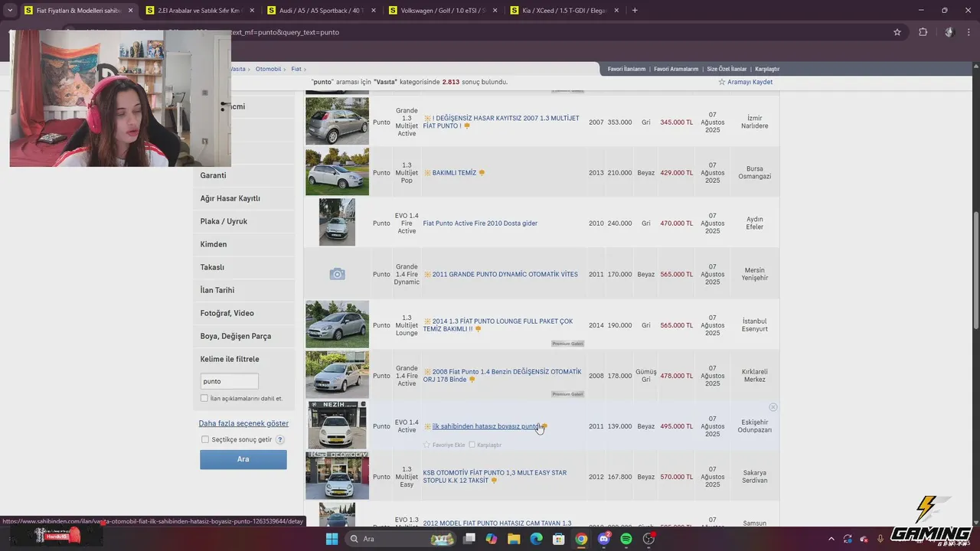Open the 2008 Fiat Punto 1.4 Benzin listing
This screenshot has width=980, height=551.
click(502, 375)
